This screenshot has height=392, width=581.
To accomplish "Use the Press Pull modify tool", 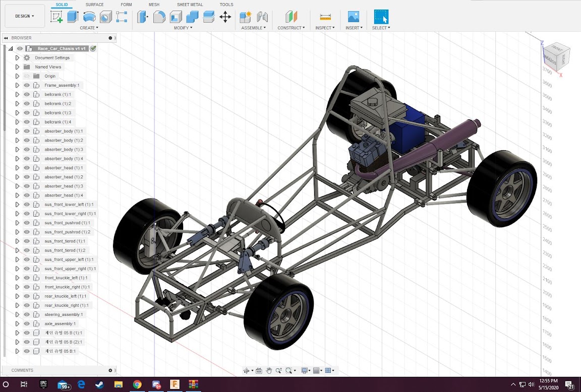I will pos(142,17).
